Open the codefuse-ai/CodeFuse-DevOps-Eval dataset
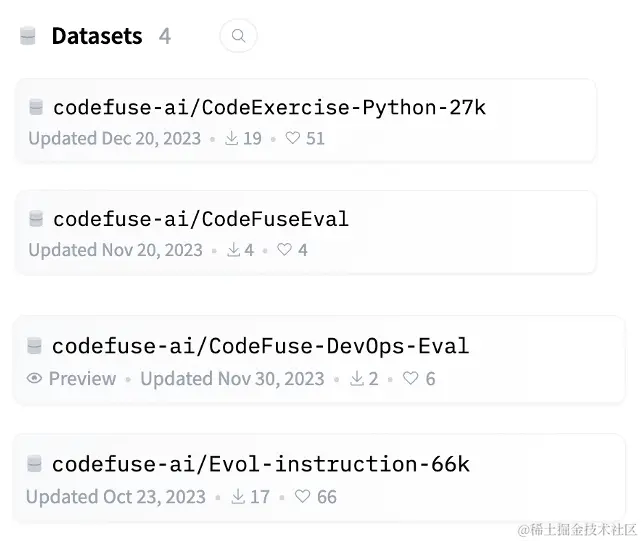 coord(260,346)
